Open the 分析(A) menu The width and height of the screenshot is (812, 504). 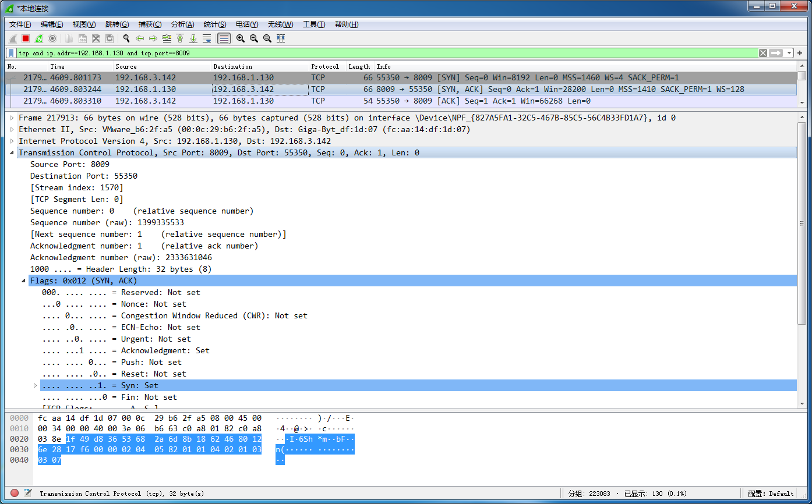[182, 24]
